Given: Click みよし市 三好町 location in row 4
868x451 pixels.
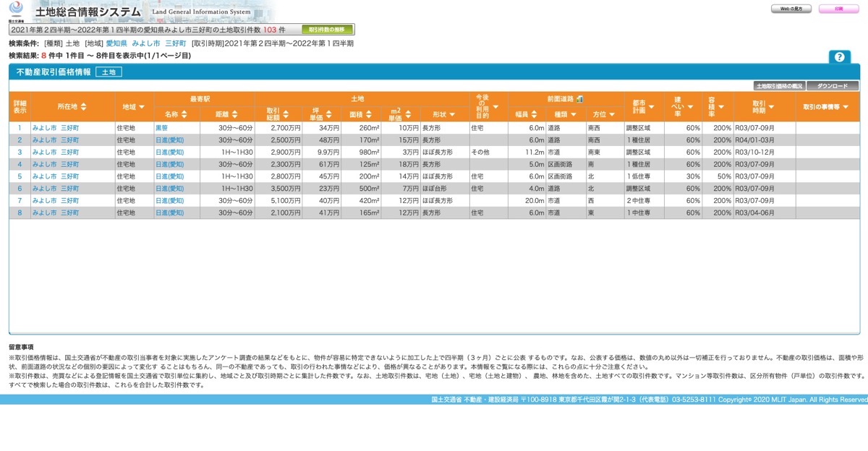Looking at the screenshot, I should point(55,164).
